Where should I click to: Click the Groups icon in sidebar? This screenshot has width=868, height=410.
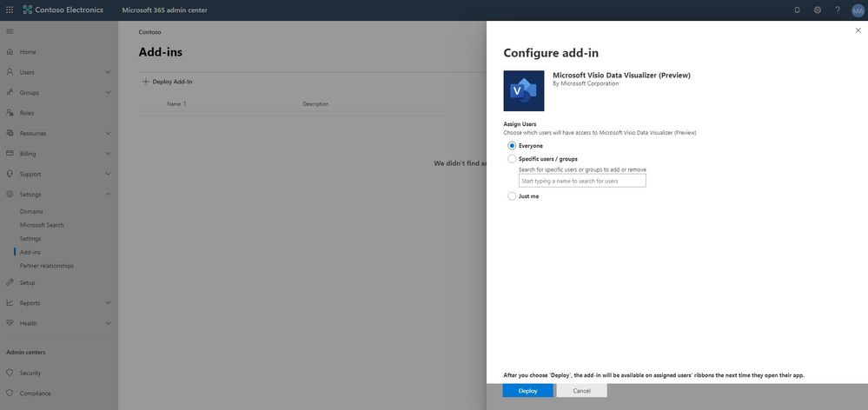[x=10, y=92]
